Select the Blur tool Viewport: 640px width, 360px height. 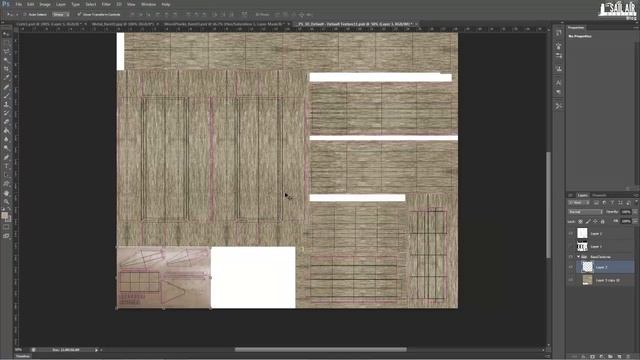6,139
